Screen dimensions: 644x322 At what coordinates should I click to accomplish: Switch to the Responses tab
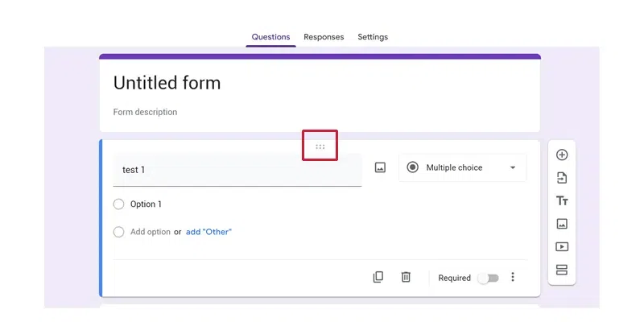[324, 37]
